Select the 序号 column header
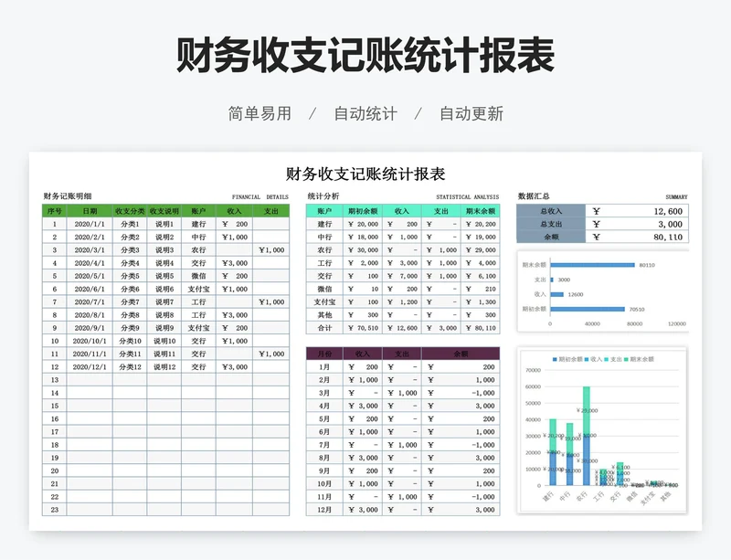The width and height of the screenshot is (731, 560). click(x=55, y=211)
